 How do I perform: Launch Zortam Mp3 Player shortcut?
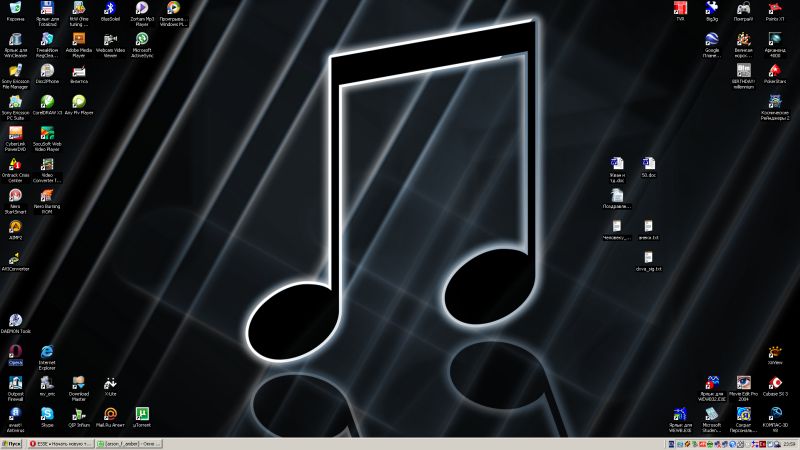(142, 14)
